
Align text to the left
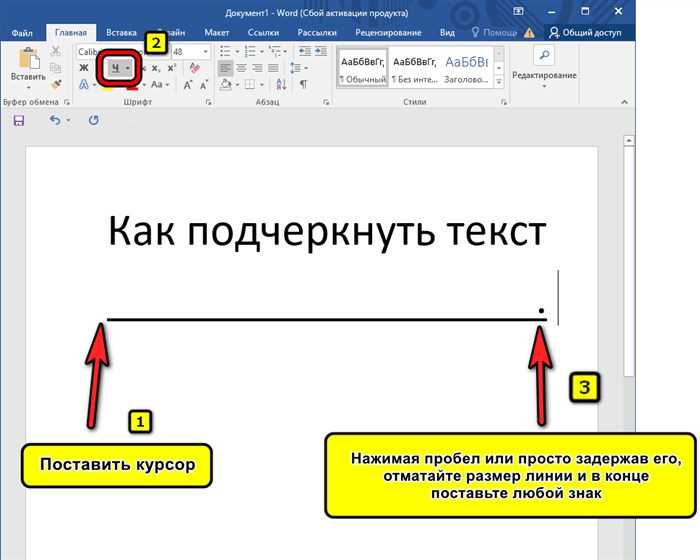[225, 68]
